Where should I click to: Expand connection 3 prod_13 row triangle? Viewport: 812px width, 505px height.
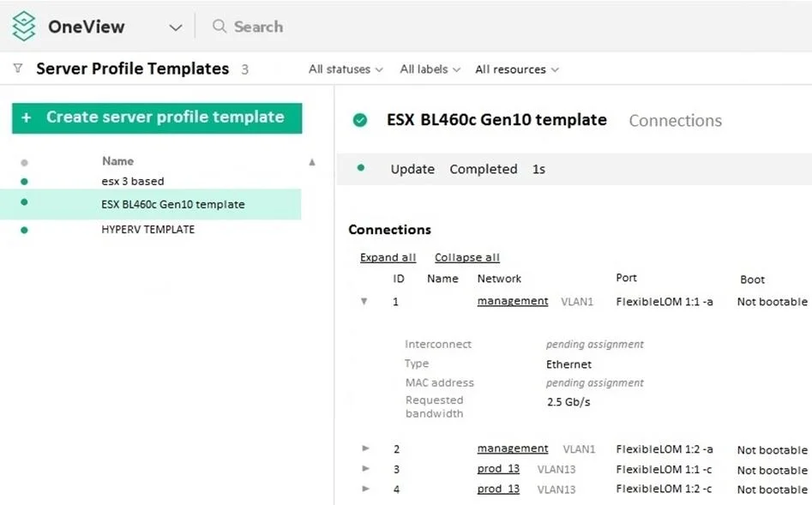(x=365, y=469)
